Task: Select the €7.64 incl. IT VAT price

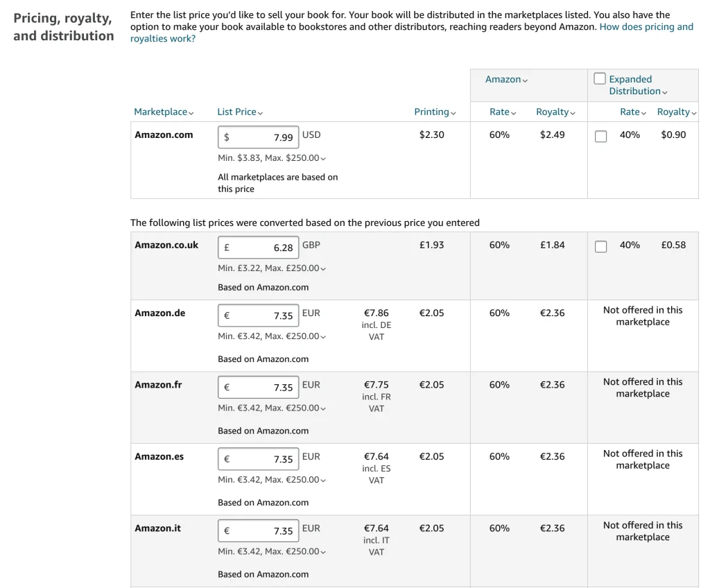Action: pos(376,540)
